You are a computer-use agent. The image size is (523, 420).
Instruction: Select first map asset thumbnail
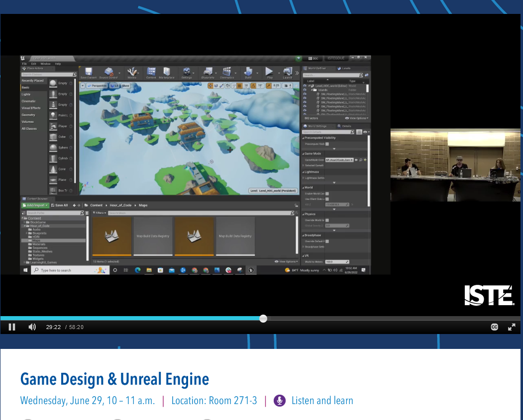click(x=112, y=236)
